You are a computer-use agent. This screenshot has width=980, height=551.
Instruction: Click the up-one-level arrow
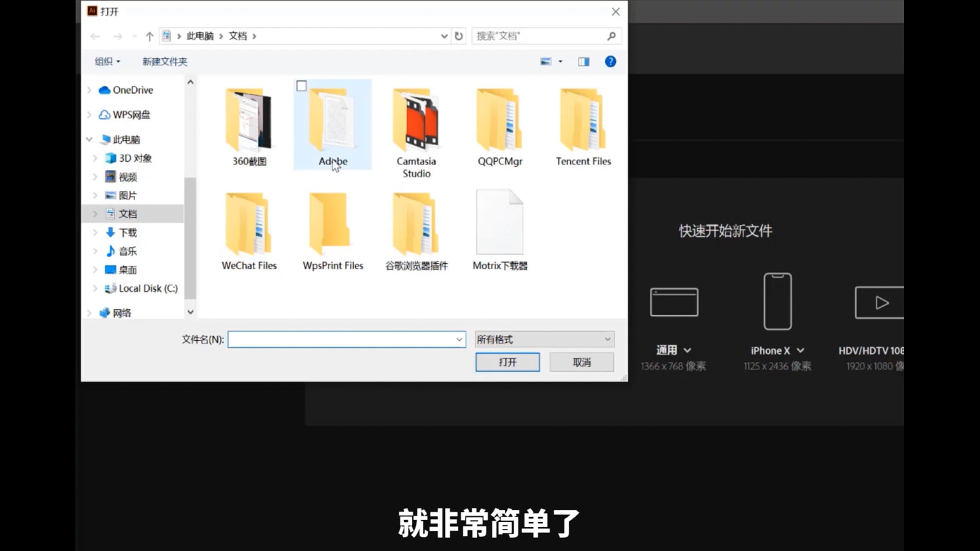coord(149,36)
